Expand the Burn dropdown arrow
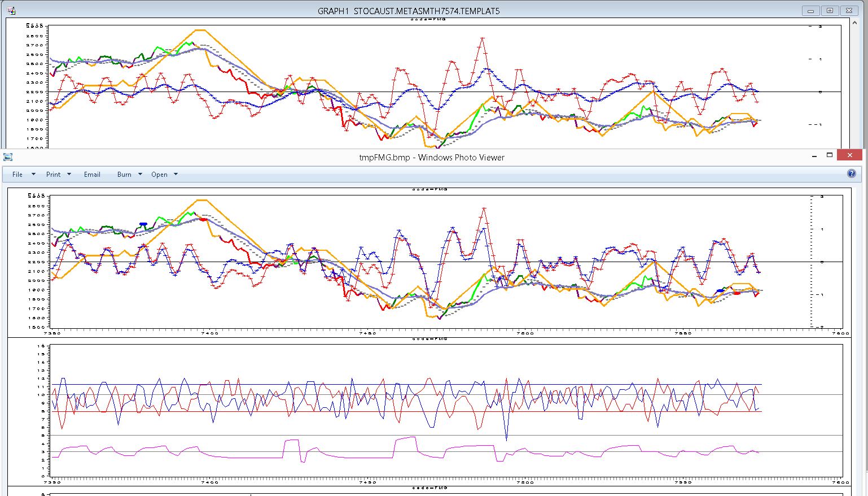The height and width of the screenshot is (496, 868). [140, 174]
